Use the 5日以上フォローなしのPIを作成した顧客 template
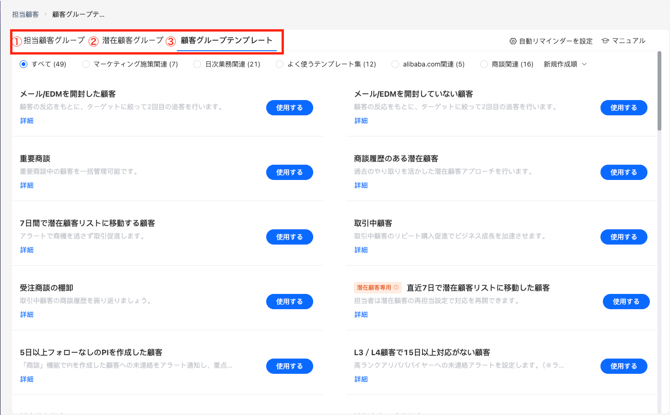 pos(290,366)
